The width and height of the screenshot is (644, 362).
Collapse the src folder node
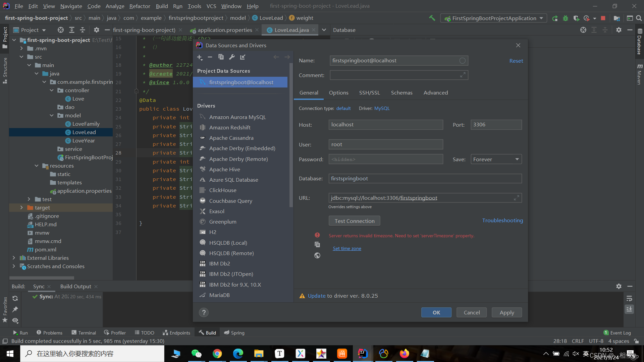21,57
